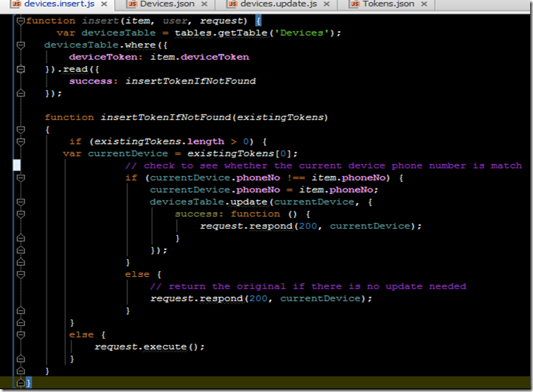Click the JS file icon on Devices.json tab

[x=132, y=4]
